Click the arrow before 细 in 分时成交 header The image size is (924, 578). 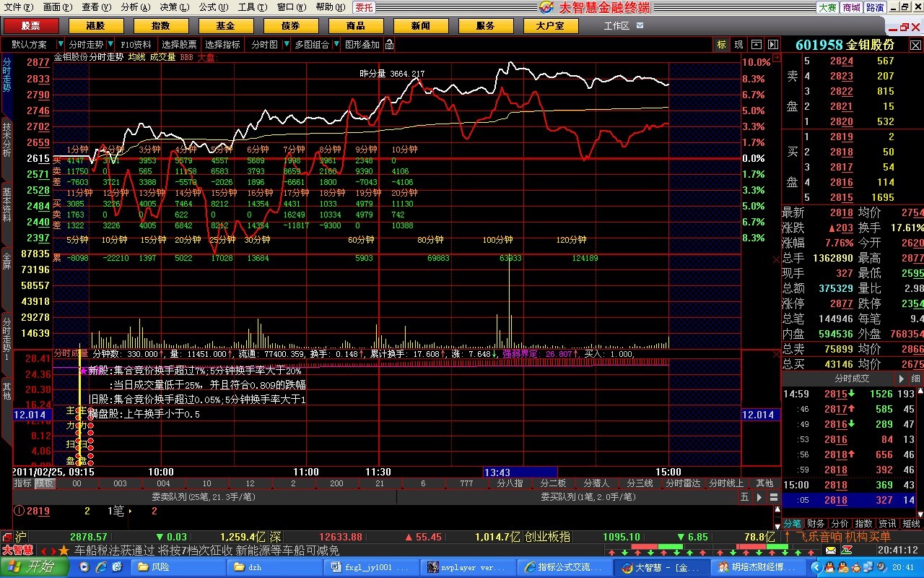(902, 379)
